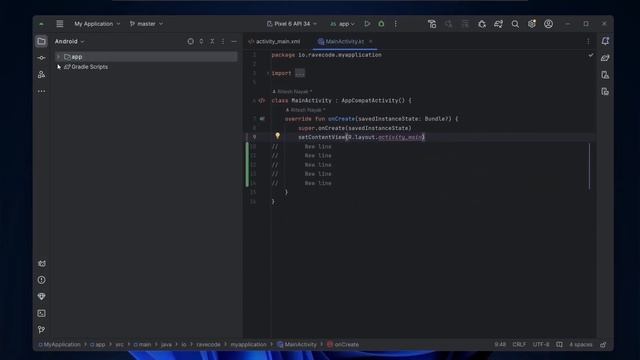Screen dimensions: 640x360
Task: Open the My Application project dropdown
Action: [x=97, y=24]
